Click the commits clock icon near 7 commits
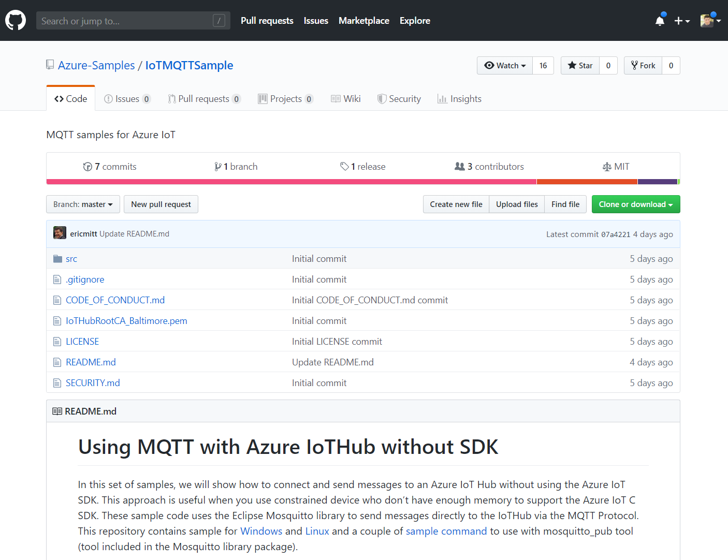The image size is (728, 560). pyautogui.click(x=88, y=166)
